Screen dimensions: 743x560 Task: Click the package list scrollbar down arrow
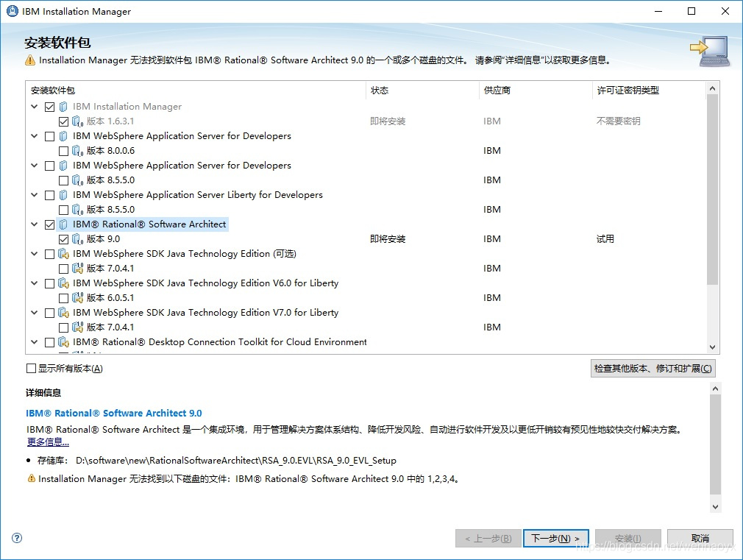(x=712, y=347)
